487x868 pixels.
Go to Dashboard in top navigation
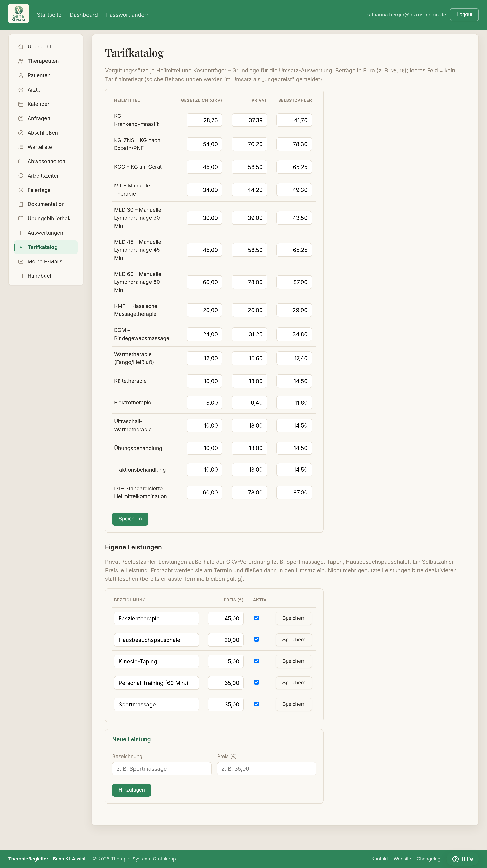tap(84, 15)
